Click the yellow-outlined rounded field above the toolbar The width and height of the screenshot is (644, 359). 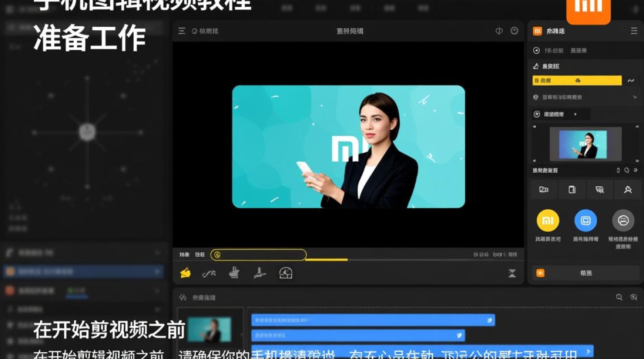tap(258, 255)
